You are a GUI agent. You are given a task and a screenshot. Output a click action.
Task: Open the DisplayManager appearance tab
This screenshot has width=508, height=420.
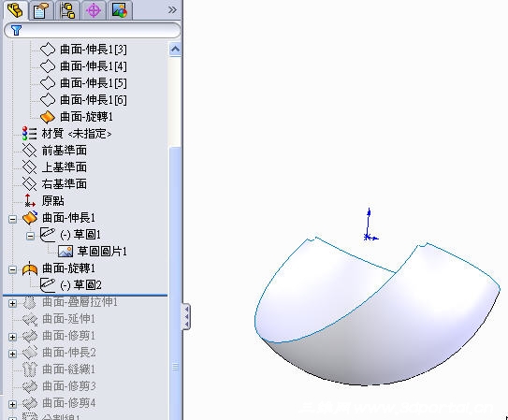tap(120, 10)
